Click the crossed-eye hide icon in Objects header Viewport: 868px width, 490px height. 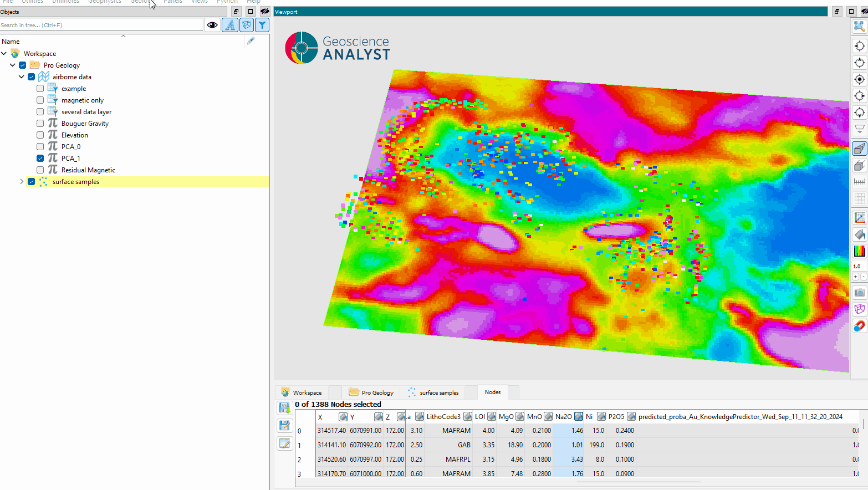point(264,12)
